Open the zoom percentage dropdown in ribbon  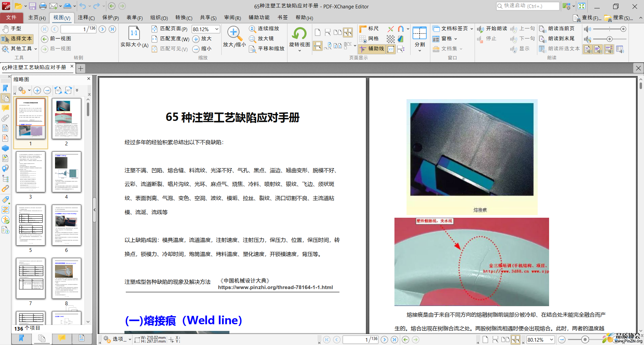coord(217,29)
